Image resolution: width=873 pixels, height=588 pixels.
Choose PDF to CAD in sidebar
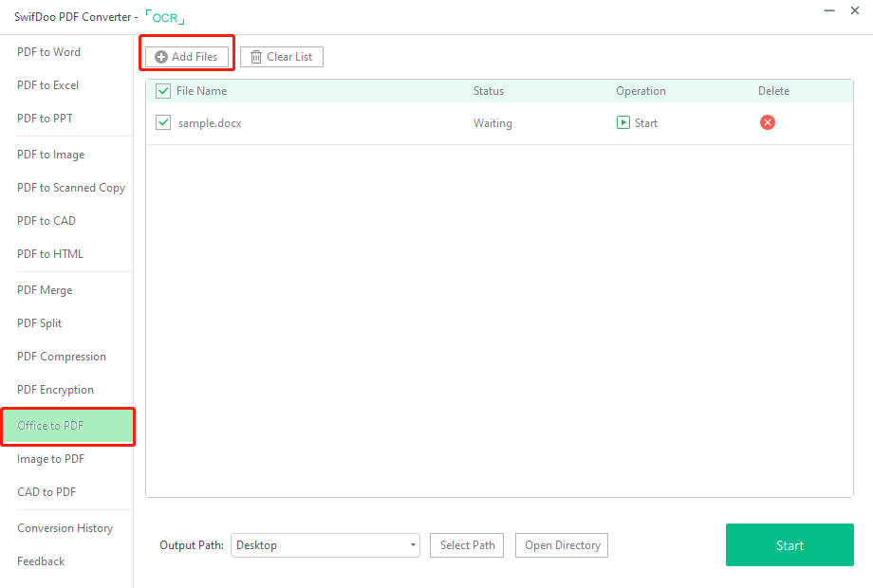[x=46, y=220]
